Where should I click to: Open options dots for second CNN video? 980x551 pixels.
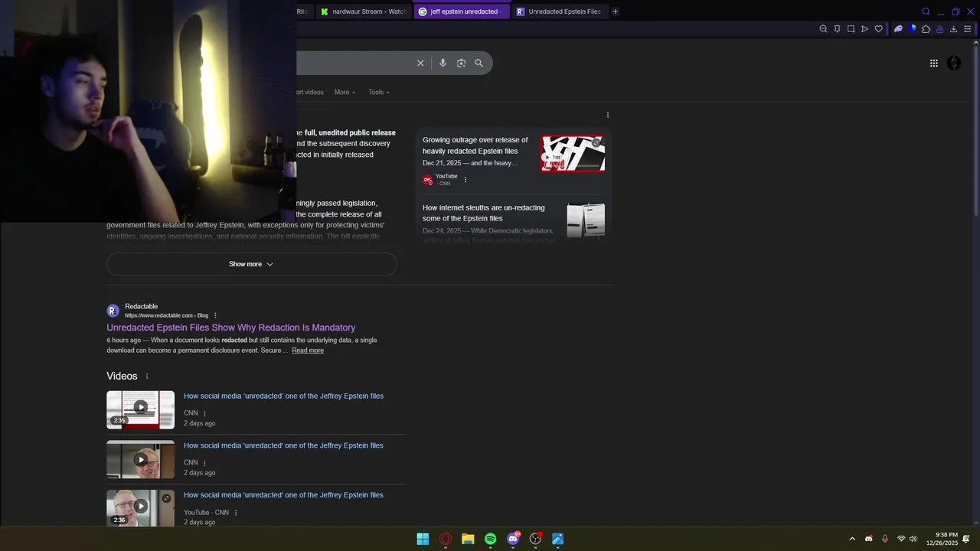click(x=204, y=463)
